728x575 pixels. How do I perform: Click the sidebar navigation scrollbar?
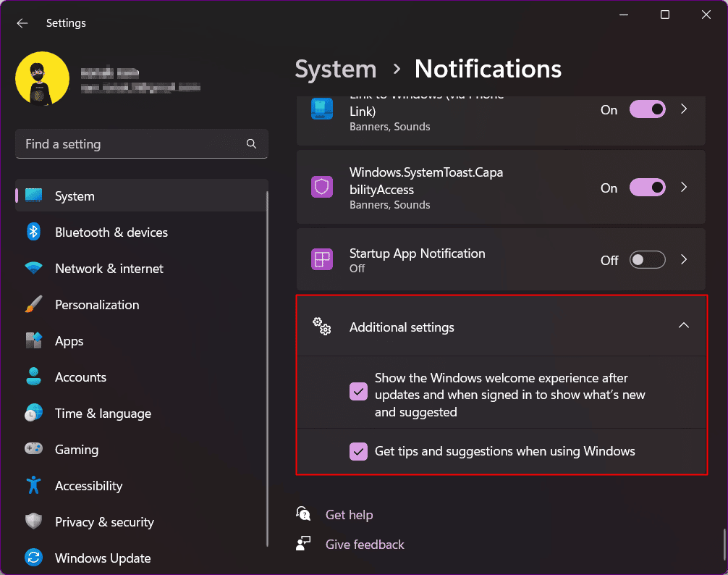[268, 369]
